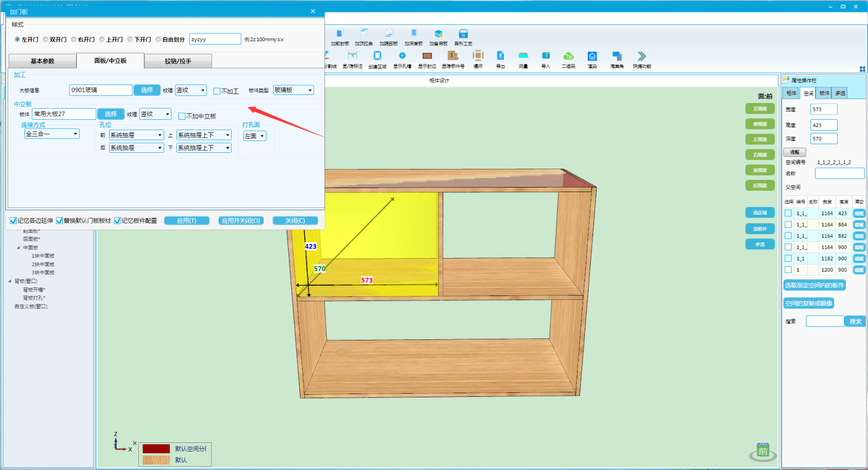Click the 渲染 (render) toolbar icon

592,56
